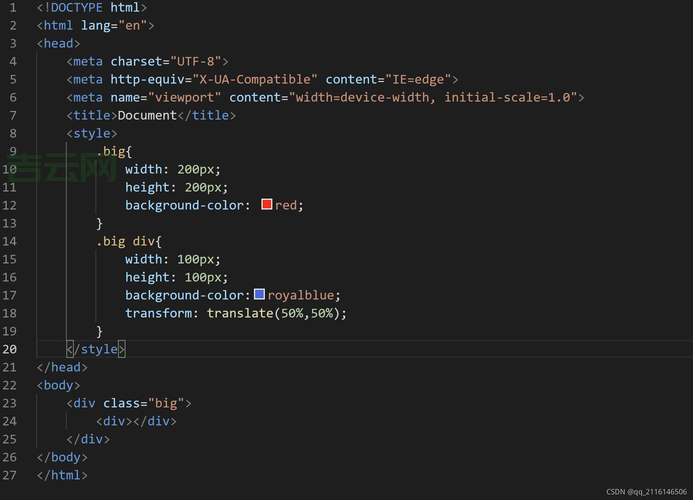The width and height of the screenshot is (693, 500).
Task: Place cursor in the Document title text
Action: click(146, 115)
